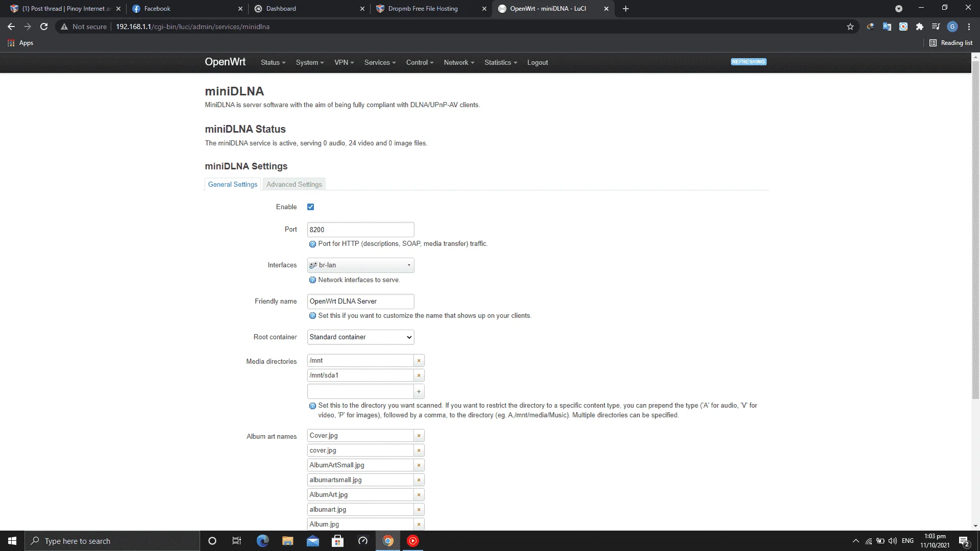Expand the Services menu

[x=380, y=62]
